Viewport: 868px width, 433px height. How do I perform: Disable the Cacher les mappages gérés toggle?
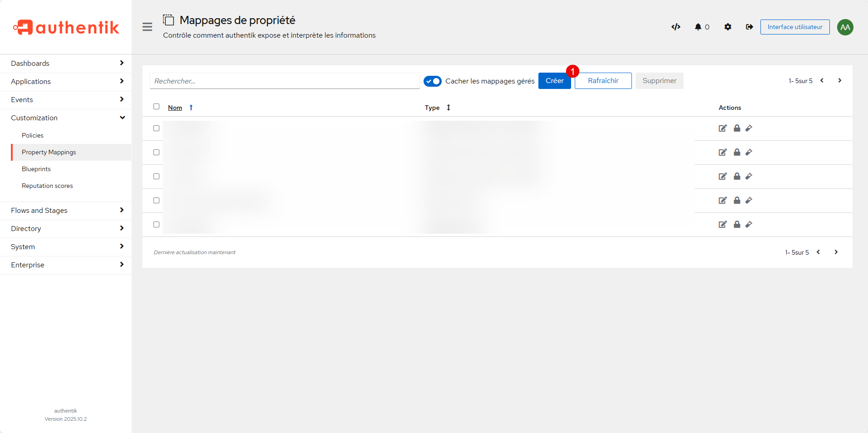click(432, 81)
